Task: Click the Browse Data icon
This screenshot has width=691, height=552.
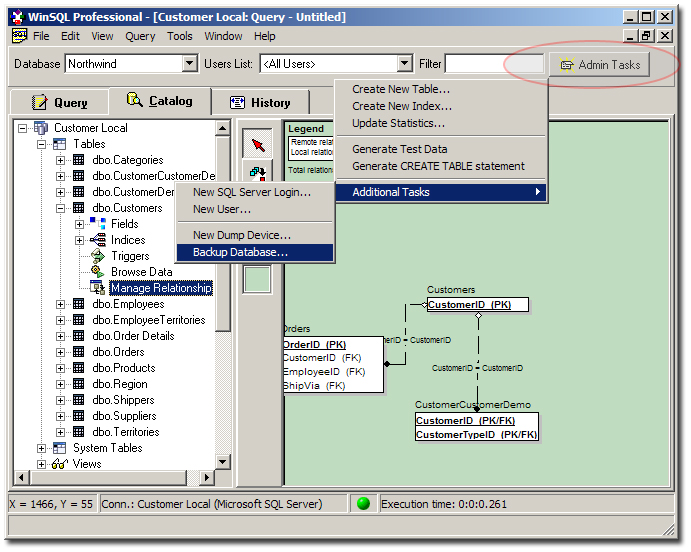Action: (97, 271)
